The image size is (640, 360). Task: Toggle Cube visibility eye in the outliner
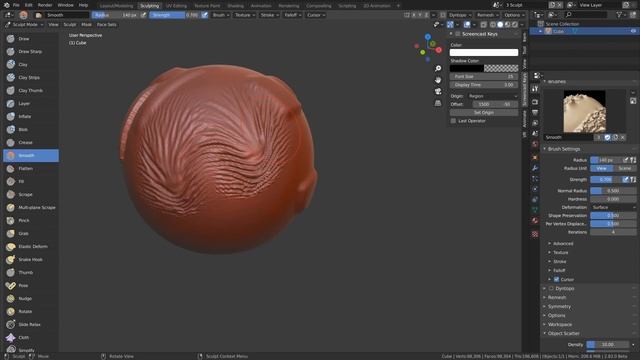pos(633,31)
